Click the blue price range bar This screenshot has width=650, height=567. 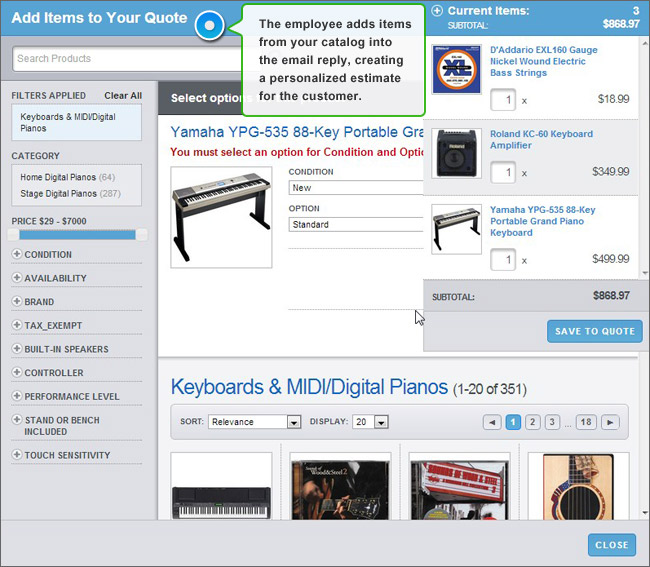[x=77, y=235]
